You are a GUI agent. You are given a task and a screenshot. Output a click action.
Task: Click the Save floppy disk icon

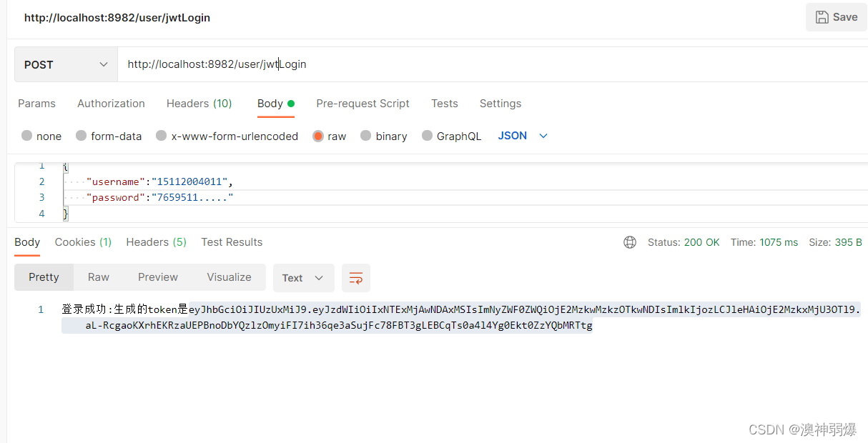822,17
